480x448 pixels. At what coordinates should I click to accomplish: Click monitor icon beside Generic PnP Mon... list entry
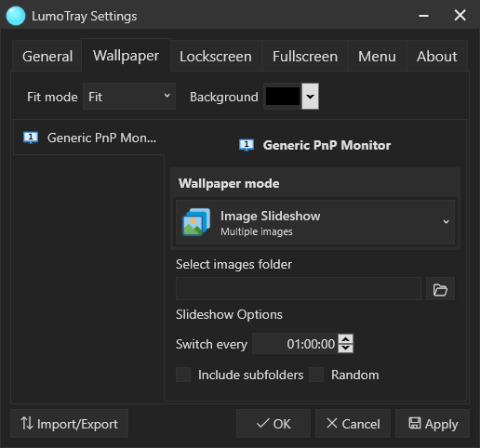click(x=31, y=138)
